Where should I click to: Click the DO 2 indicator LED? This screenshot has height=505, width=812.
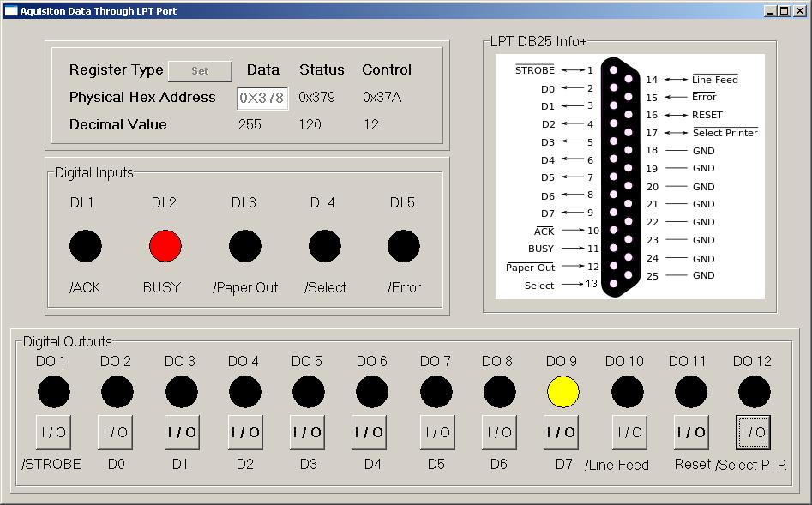(x=117, y=392)
